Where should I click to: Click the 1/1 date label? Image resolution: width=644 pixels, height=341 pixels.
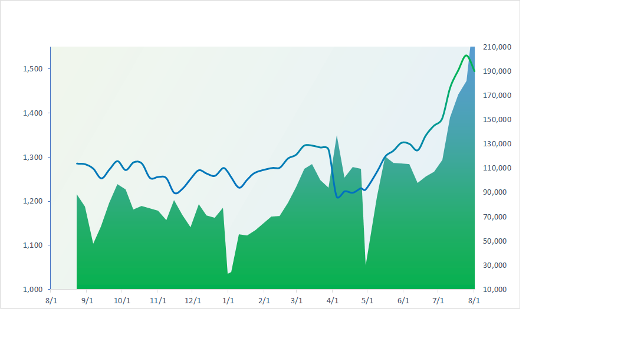click(x=228, y=300)
